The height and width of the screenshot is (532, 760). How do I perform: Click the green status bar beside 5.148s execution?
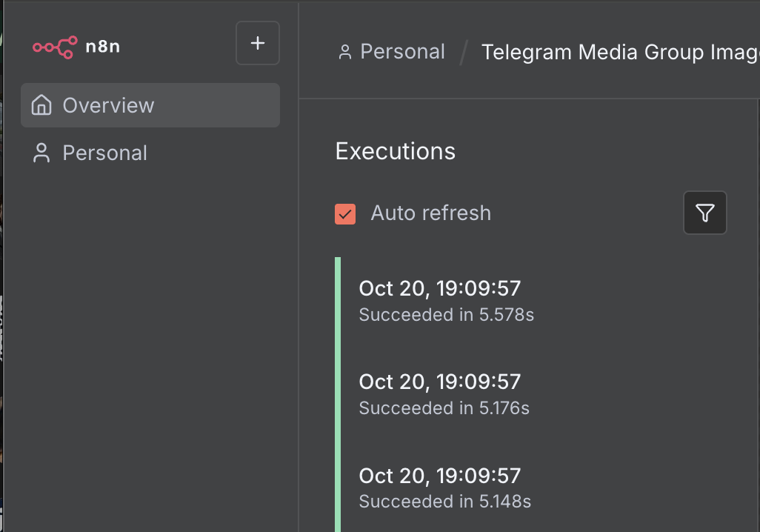click(338, 488)
